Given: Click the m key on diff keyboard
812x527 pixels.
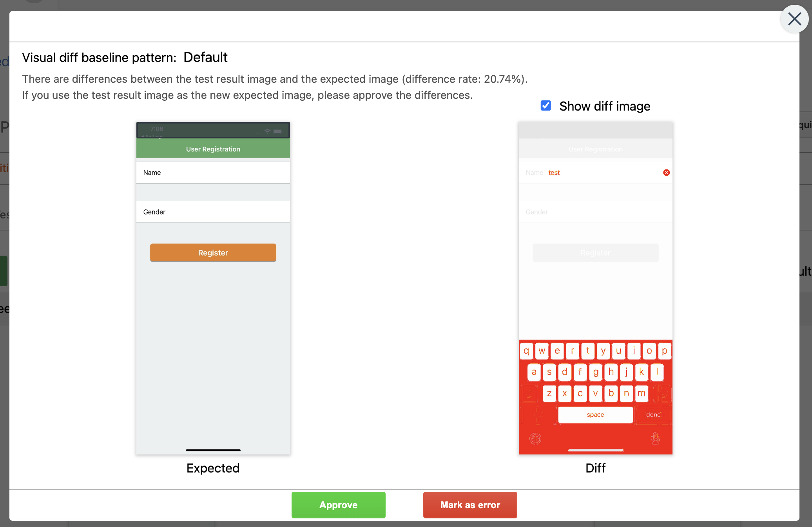Looking at the screenshot, I should point(642,393).
